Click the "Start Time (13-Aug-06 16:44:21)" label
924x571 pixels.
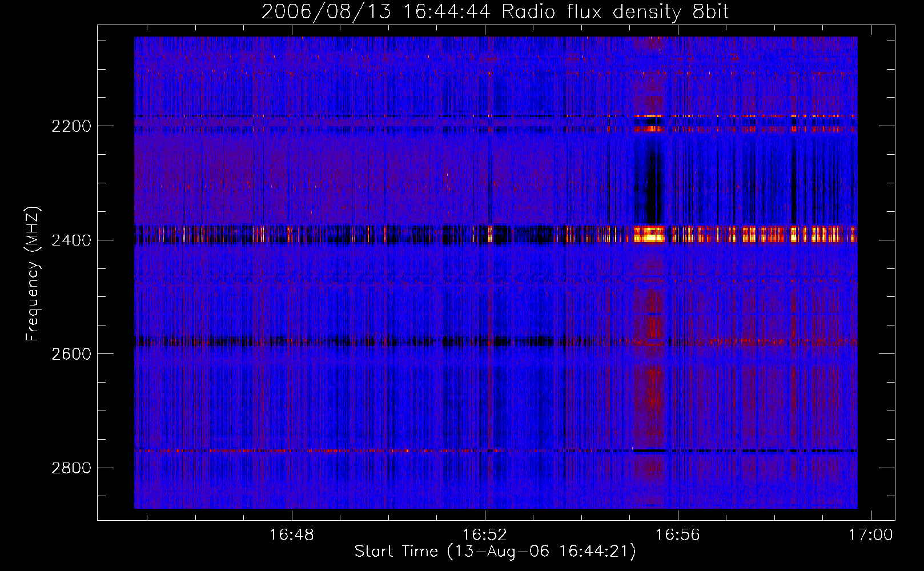pos(495,552)
